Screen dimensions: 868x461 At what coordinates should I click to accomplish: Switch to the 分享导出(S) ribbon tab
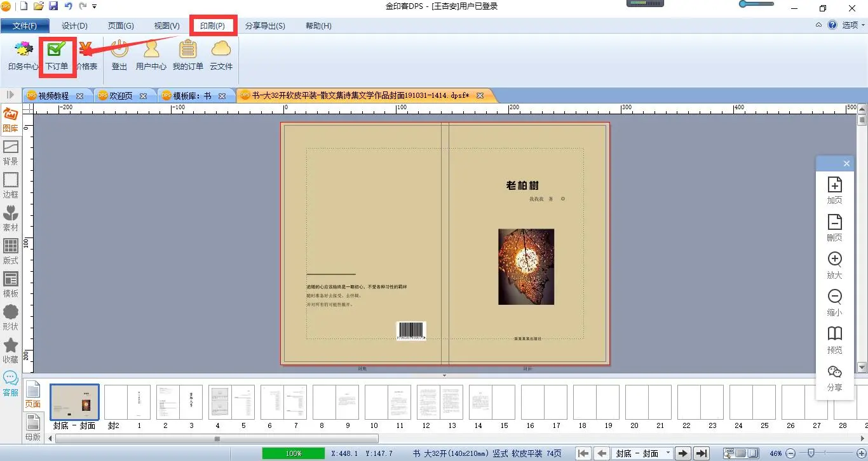[x=265, y=26]
